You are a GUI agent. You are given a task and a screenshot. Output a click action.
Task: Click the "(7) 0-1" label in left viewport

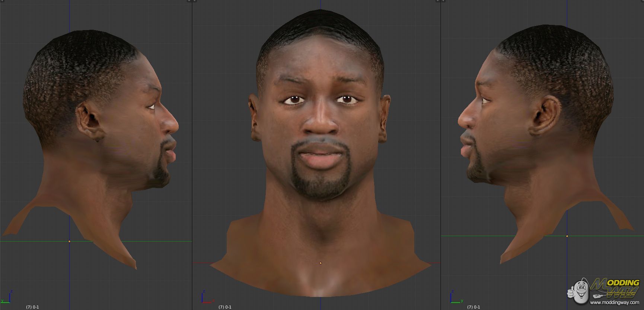pos(32,307)
